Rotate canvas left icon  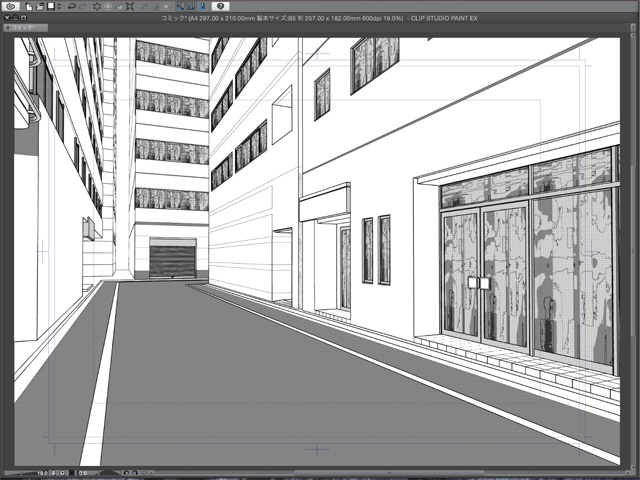click(x=126, y=473)
